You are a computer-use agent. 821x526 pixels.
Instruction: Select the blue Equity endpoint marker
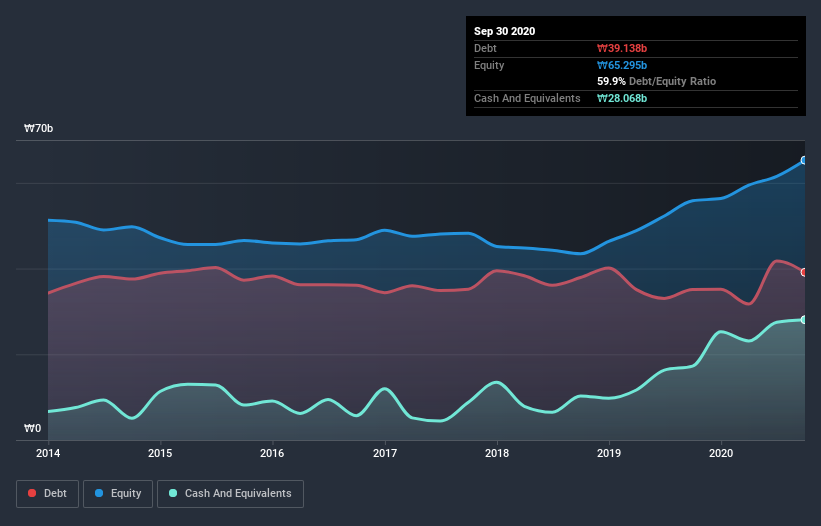tap(804, 160)
